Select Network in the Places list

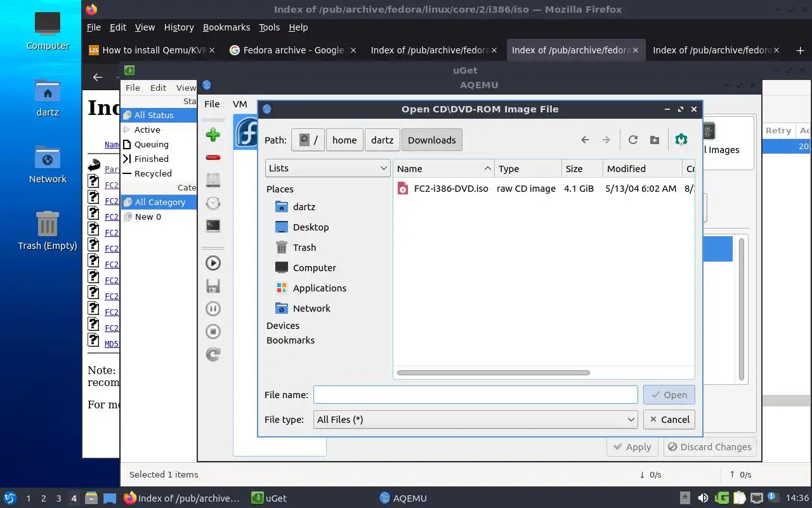311,309
